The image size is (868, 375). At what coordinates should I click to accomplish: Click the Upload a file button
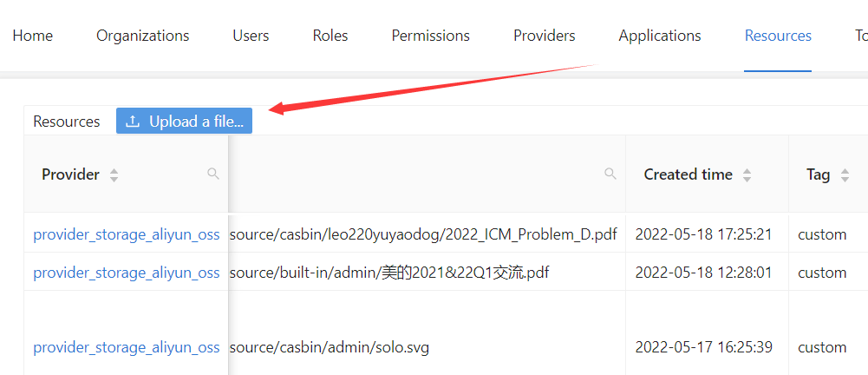pos(185,122)
